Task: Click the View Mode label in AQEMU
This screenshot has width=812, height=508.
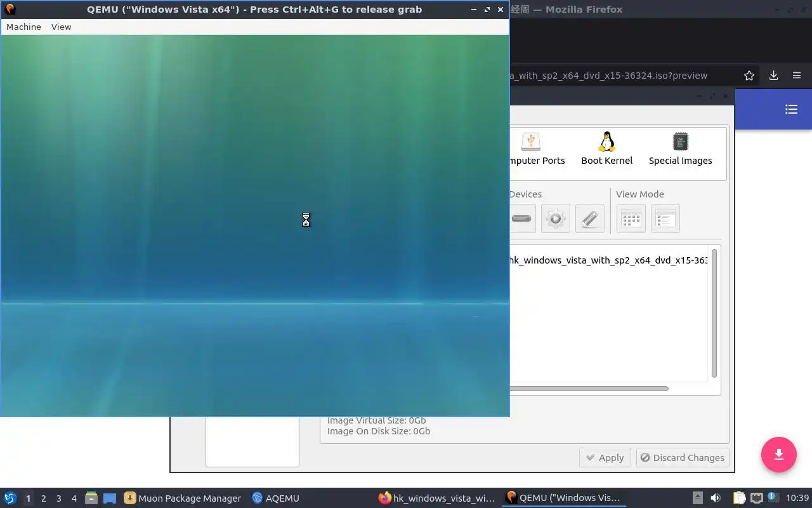Action: (639, 194)
